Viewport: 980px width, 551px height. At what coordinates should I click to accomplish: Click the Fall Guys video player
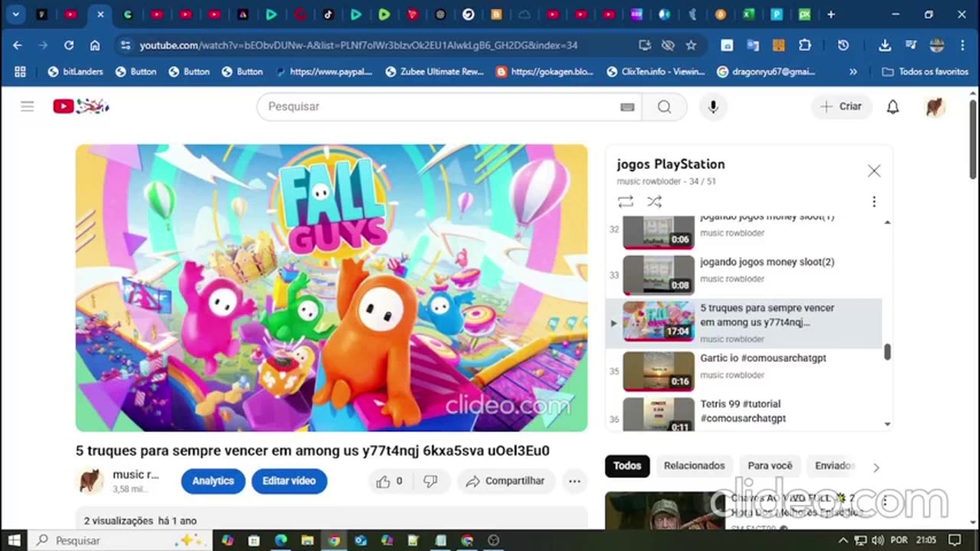(x=332, y=288)
